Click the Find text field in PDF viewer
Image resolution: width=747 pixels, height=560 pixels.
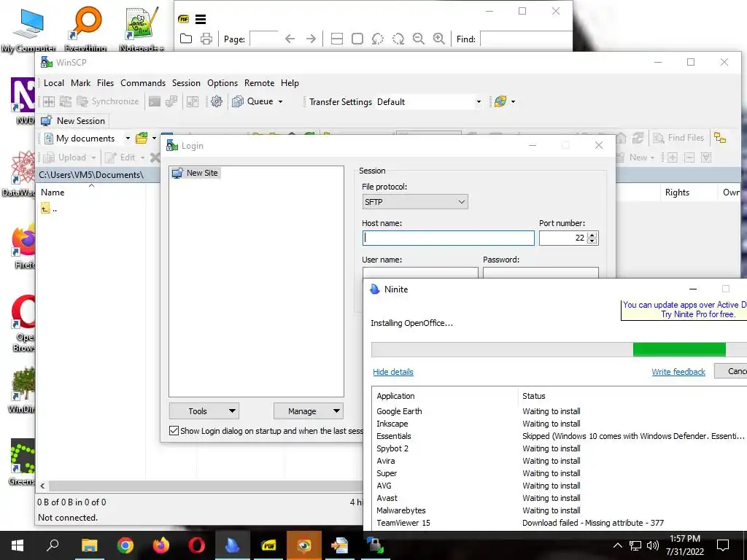click(x=526, y=39)
